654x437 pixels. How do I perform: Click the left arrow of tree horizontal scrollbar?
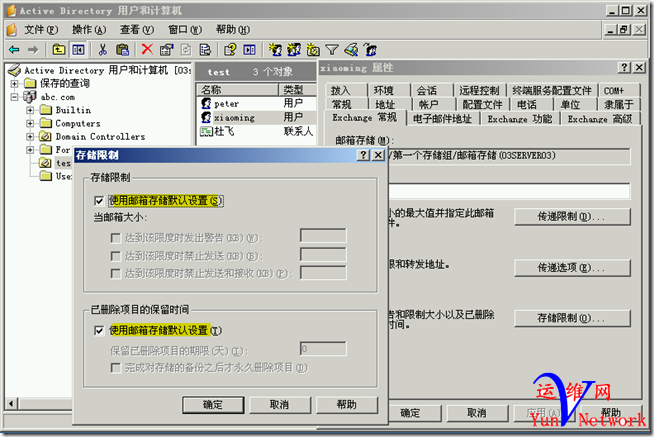11,403
